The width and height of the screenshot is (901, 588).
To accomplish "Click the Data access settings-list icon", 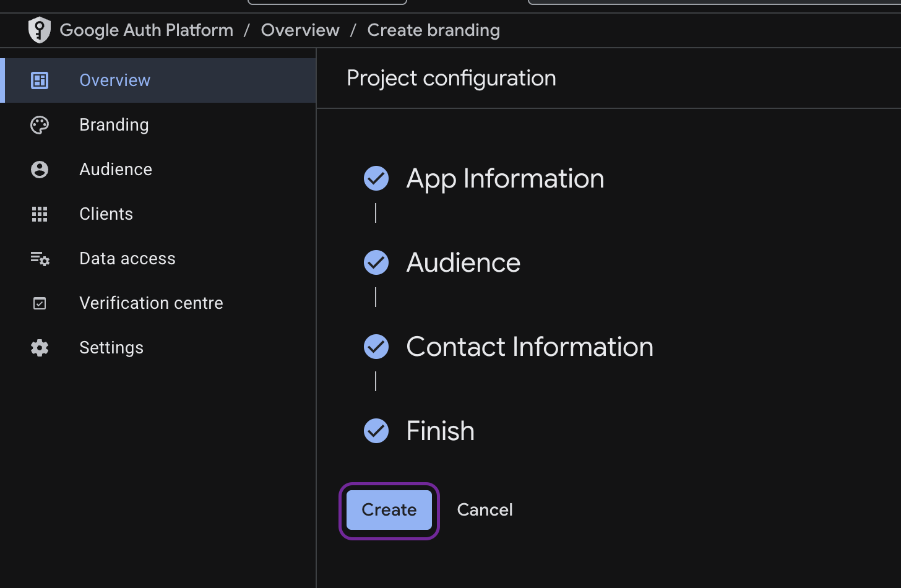I will [x=40, y=259].
